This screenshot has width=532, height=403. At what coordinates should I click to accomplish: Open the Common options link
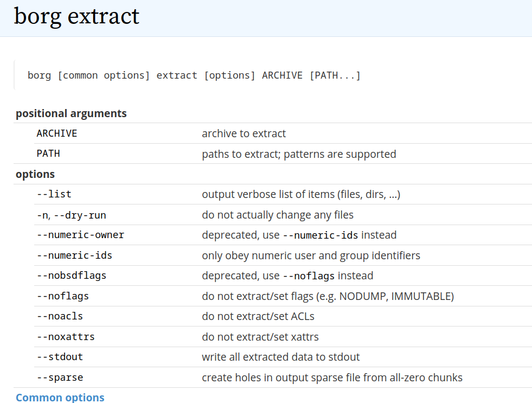pyautogui.click(x=60, y=398)
